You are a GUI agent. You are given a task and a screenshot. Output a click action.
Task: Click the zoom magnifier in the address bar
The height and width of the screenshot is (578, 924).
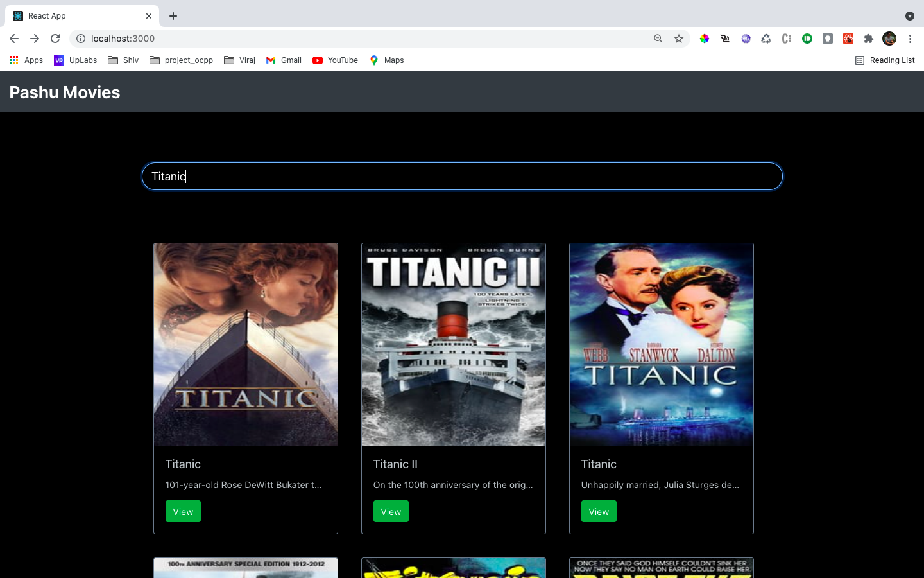658,39
